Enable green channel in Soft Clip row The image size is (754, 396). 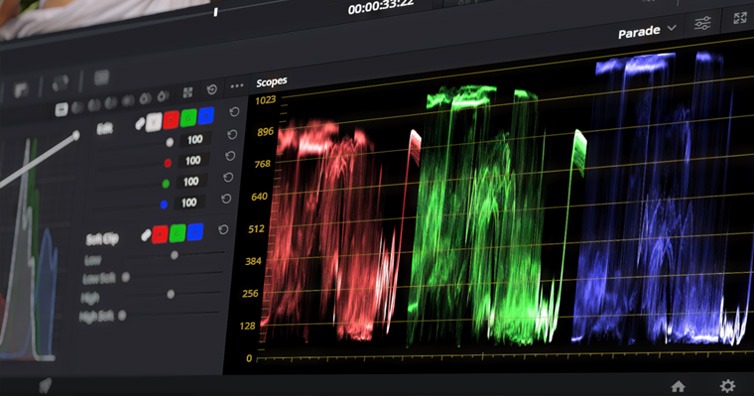point(177,234)
